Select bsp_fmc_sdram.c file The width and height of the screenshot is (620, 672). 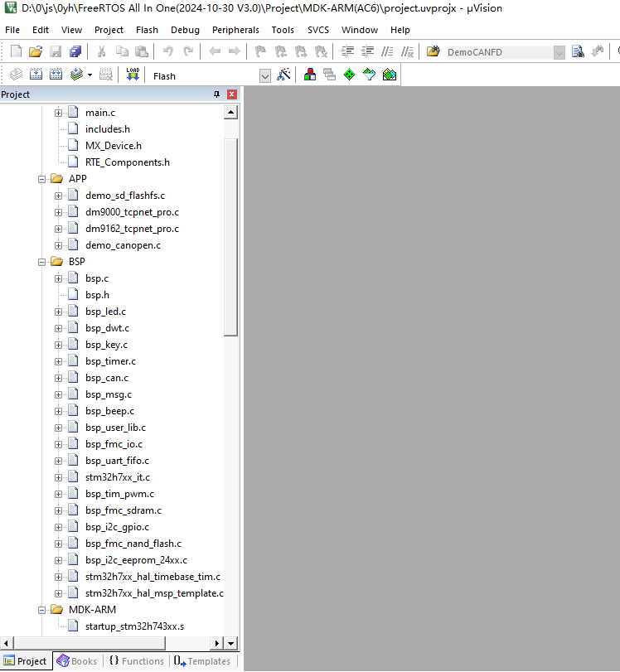(124, 510)
